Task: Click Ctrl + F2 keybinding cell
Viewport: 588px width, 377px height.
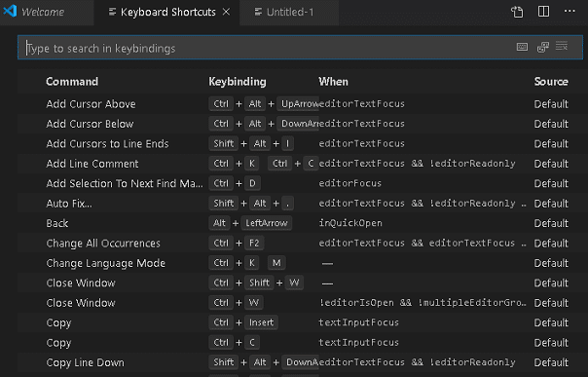Action: tap(237, 244)
